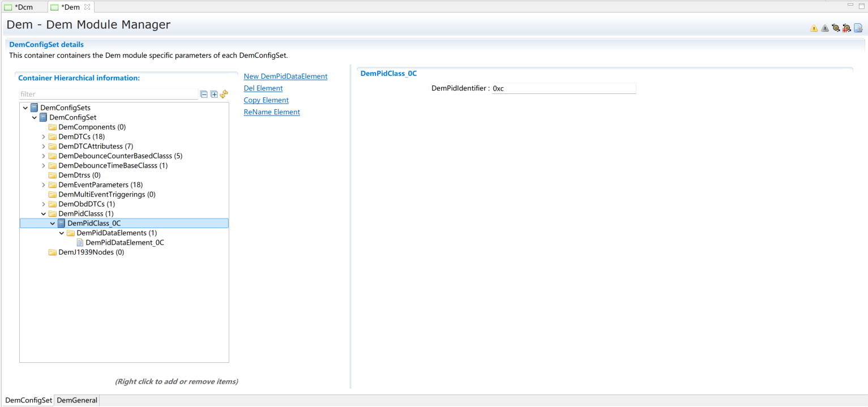Expand all tree nodes with plus icon

[x=214, y=94]
